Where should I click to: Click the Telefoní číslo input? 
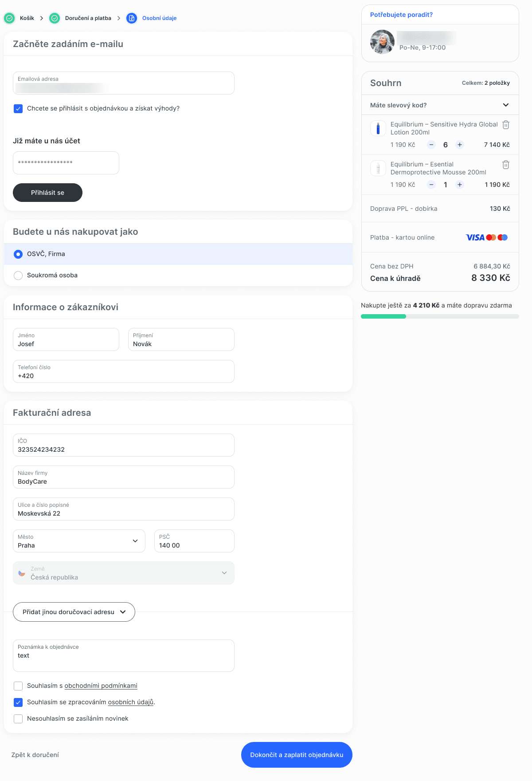124,371
